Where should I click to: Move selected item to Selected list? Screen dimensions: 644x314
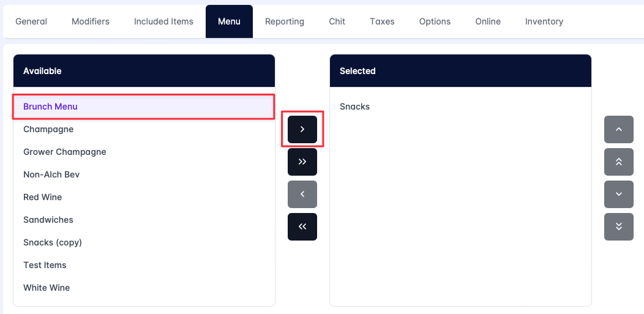[x=302, y=129]
